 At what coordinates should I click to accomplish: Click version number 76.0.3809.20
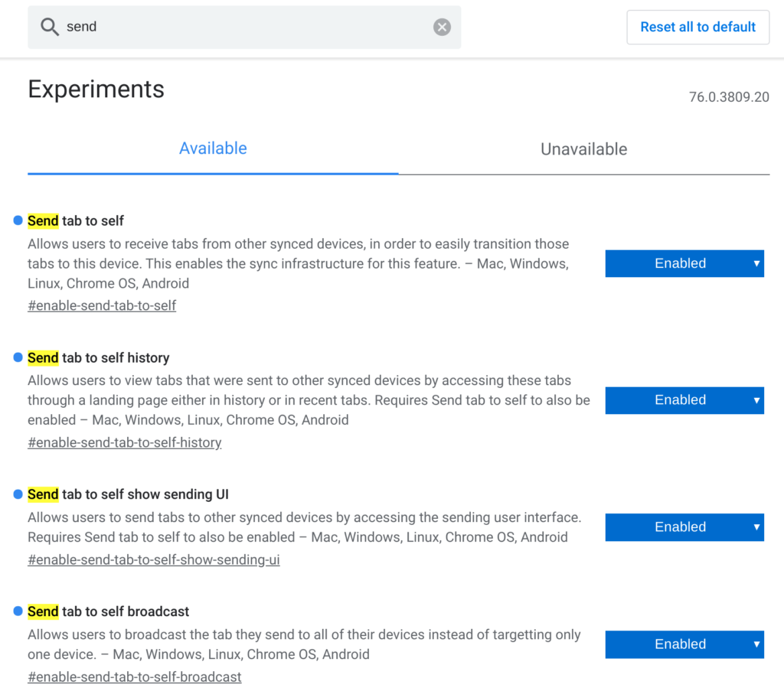tap(729, 97)
